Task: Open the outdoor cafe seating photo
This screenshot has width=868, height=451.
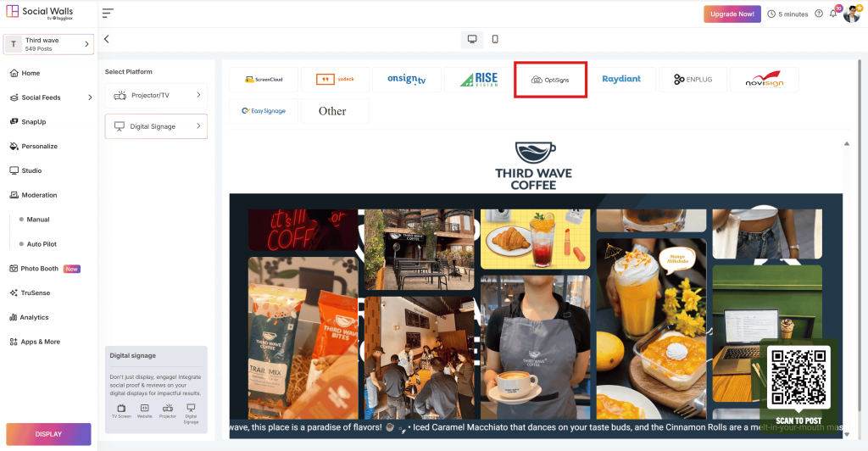Action: tap(419, 249)
